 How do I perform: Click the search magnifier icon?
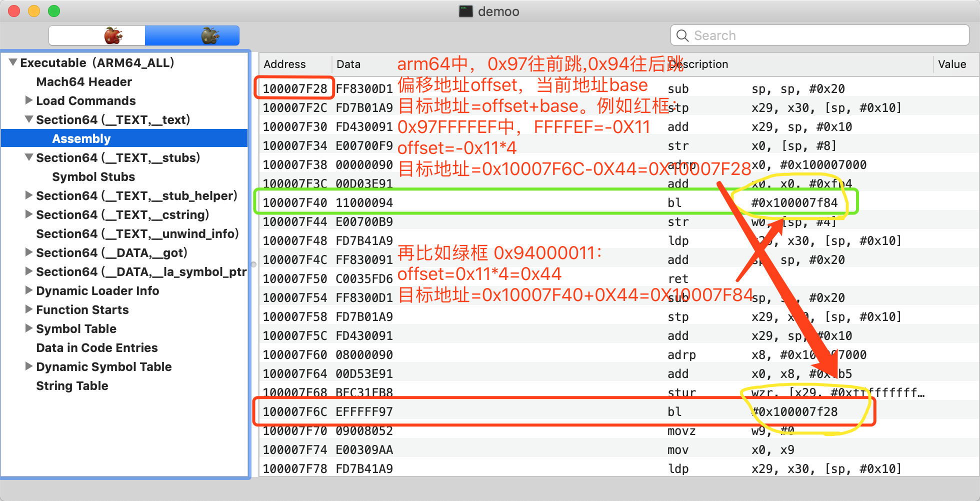click(x=682, y=35)
